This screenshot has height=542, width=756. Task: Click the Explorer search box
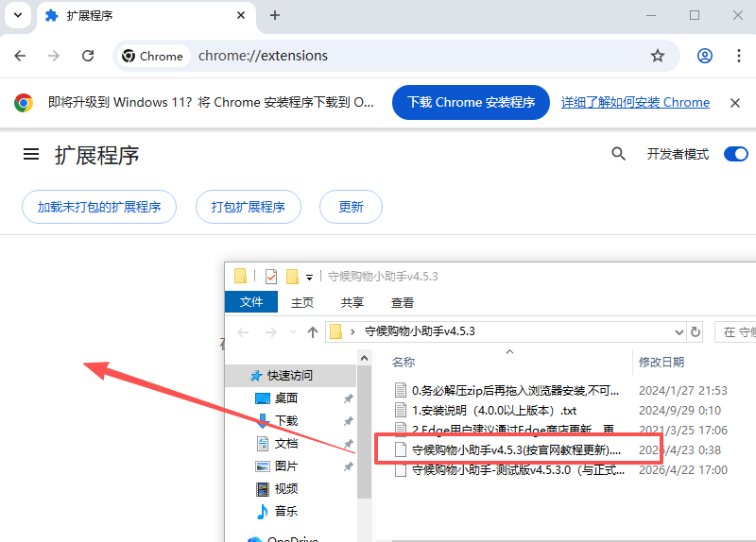point(735,332)
